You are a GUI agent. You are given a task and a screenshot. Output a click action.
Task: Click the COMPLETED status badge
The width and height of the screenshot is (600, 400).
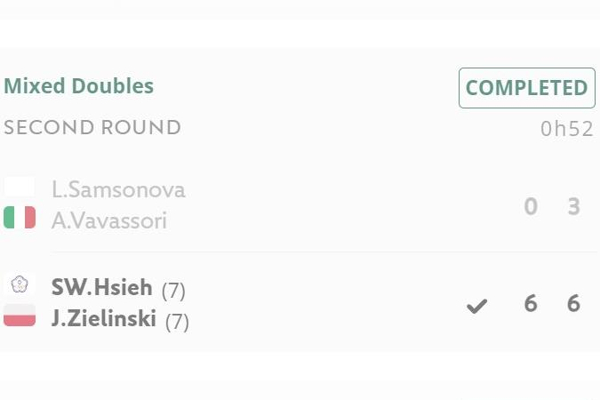tap(527, 88)
